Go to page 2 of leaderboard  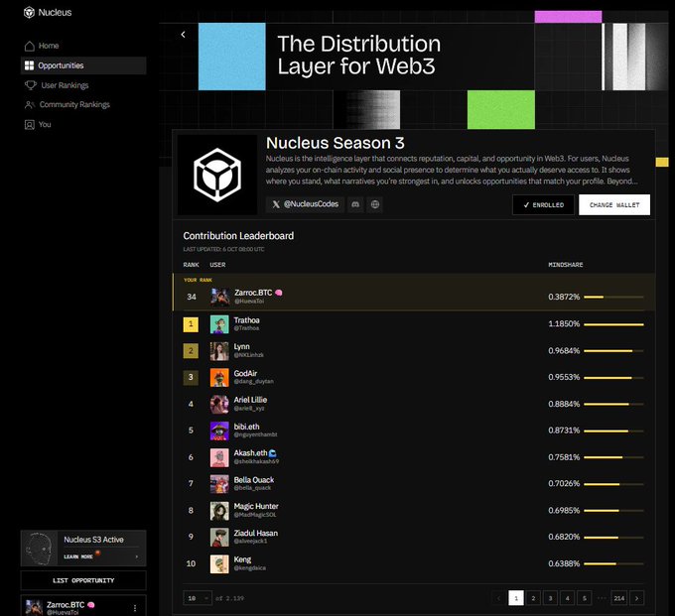[x=533, y=598]
